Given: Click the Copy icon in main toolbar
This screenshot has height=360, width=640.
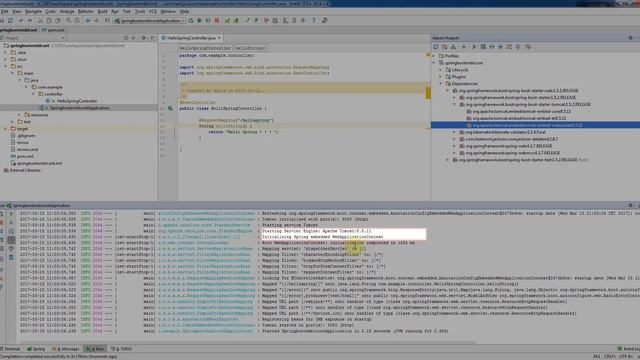Looking at the screenshot, I should pos(49,20).
